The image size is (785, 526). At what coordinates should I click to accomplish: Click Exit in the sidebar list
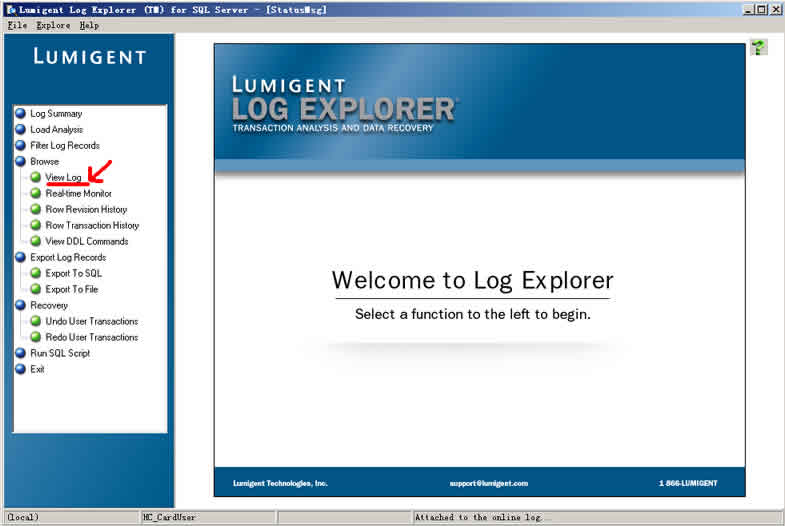[x=37, y=369]
